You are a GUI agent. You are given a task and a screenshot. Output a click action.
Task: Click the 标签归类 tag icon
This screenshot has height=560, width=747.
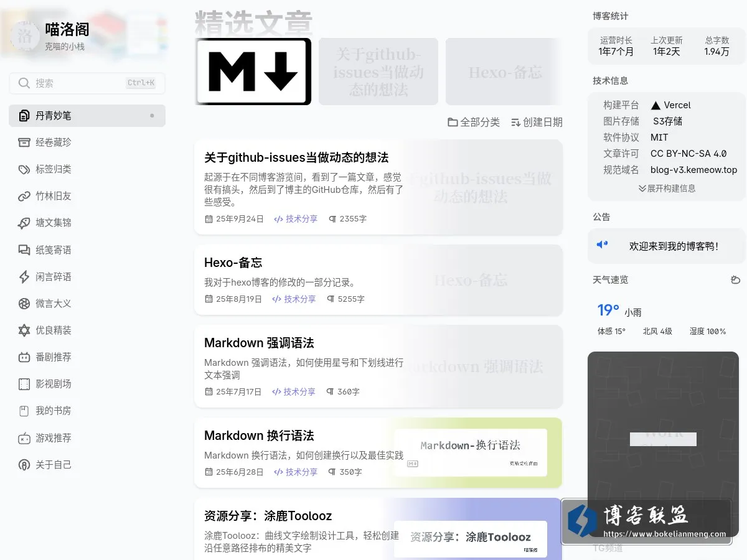(x=24, y=169)
